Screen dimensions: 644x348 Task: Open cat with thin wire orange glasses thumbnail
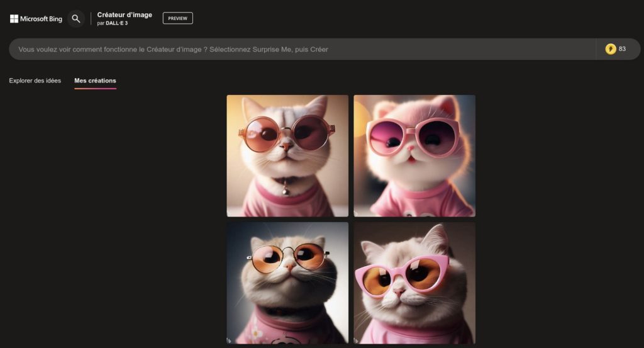pyautogui.click(x=287, y=283)
